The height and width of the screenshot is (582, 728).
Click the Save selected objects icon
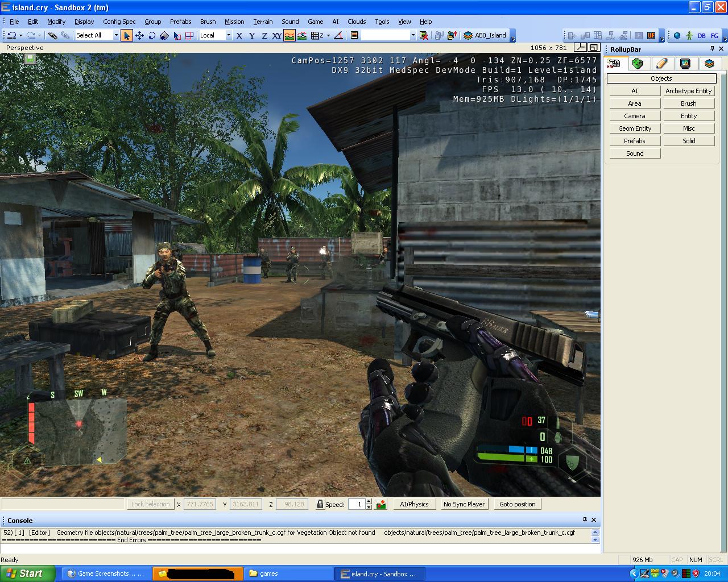tap(439, 35)
